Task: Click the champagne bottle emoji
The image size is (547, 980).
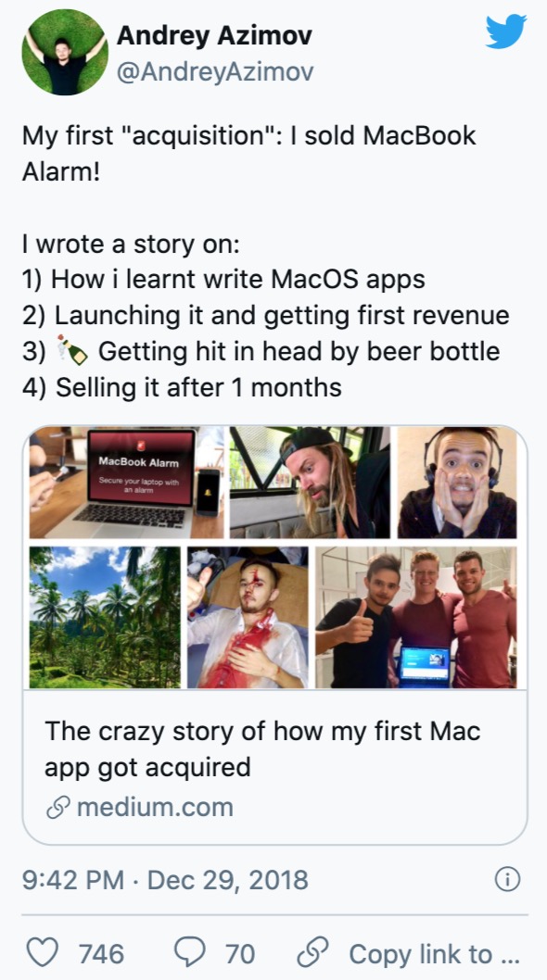Action: (x=72, y=351)
